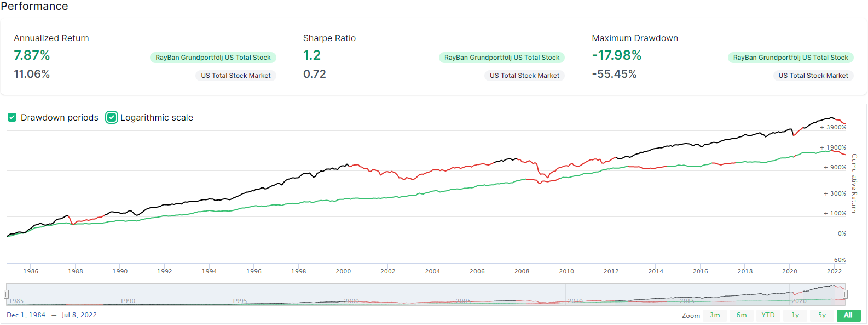Image resolution: width=868 pixels, height=325 pixels.
Task: Click the right navigator range handle
Action: click(845, 294)
